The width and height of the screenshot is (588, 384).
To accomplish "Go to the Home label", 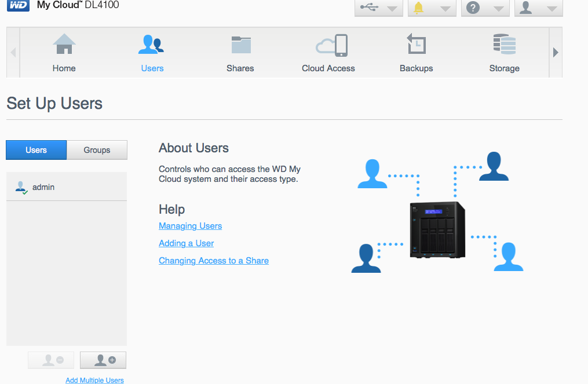I will [x=64, y=68].
